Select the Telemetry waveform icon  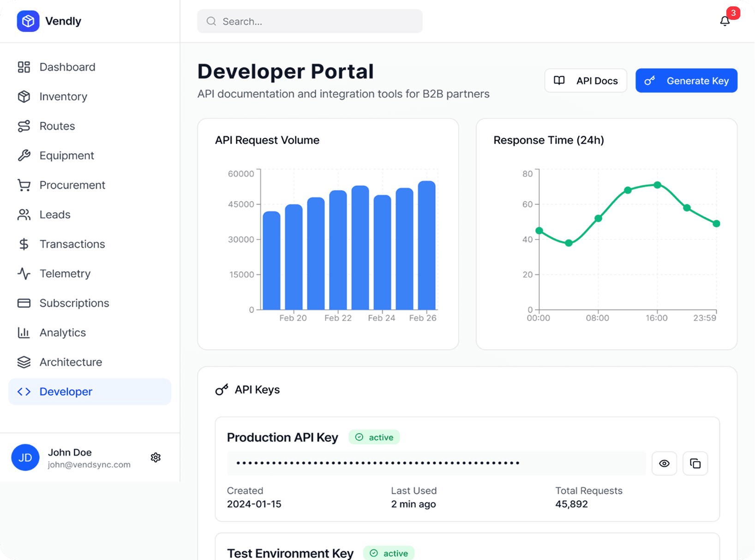pyautogui.click(x=25, y=274)
